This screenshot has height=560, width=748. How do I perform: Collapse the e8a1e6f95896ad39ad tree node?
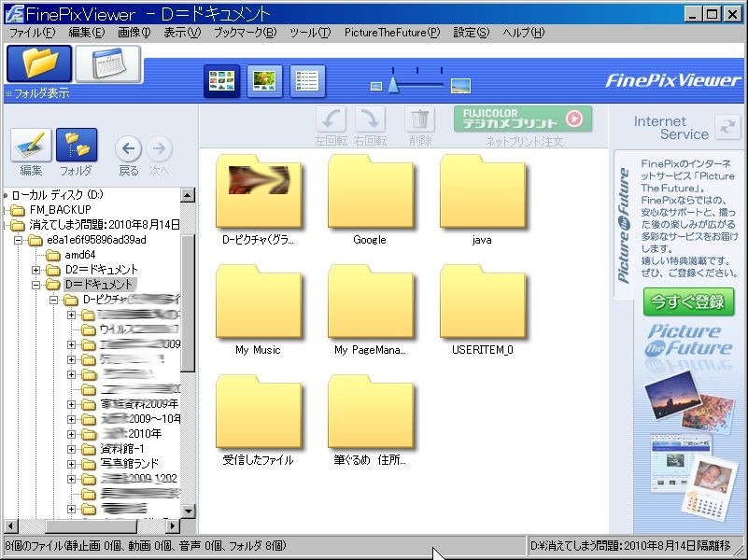20,240
